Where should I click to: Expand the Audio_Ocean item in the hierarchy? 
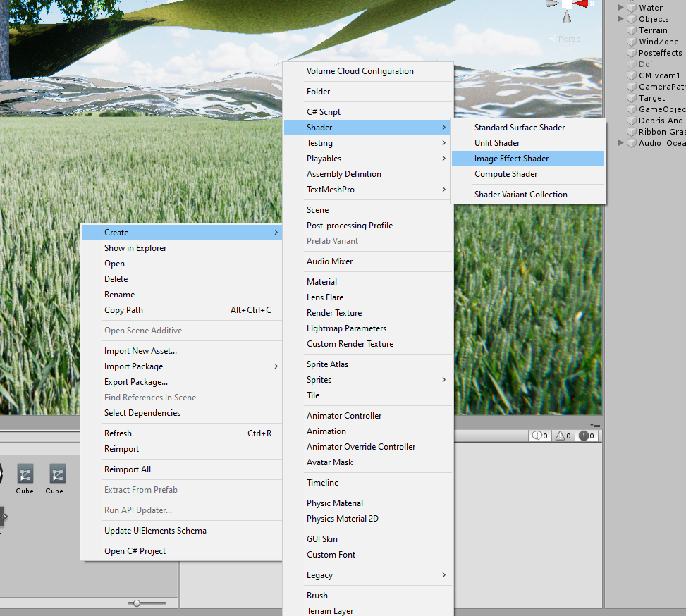[621, 142]
